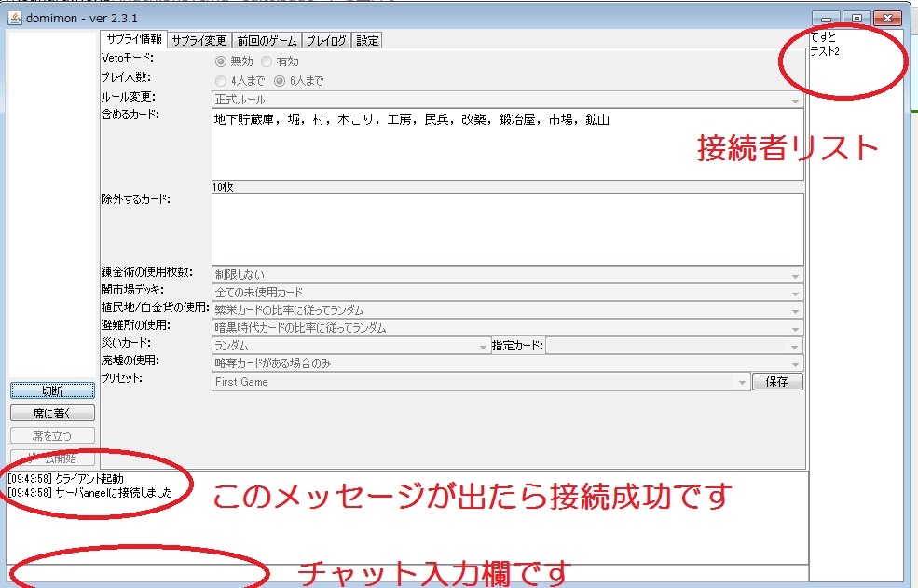Select Veto mode 有効 radio button

267,62
